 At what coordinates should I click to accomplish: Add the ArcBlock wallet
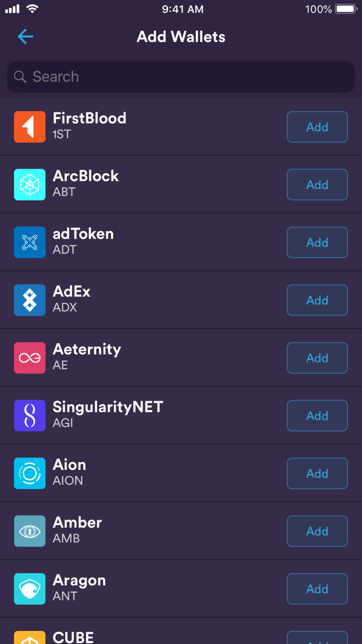pos(317,185)
